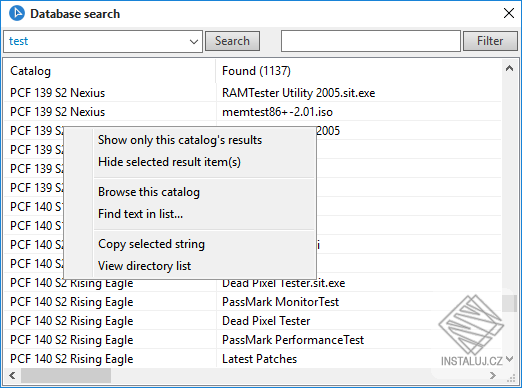
Task: Select 'RAMTester Utility 2005.sit.exe' result
Action: coord(299,93)
